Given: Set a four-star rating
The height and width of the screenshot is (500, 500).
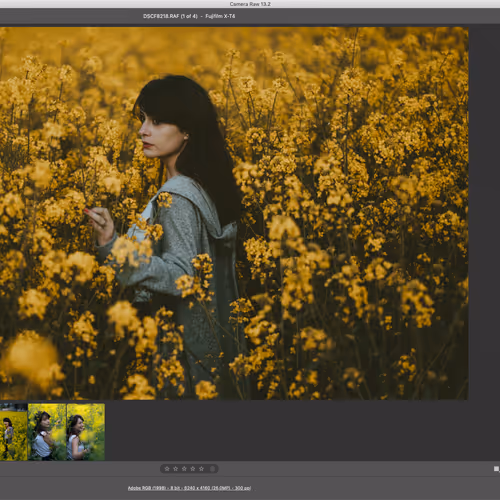Looking at the screenshot, I should coord(193,469).
